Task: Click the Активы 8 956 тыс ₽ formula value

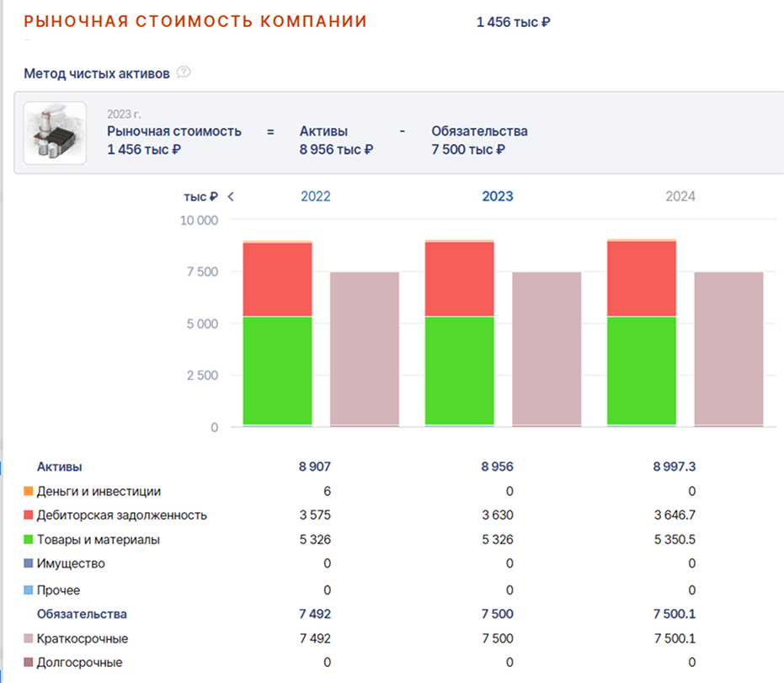Action: click(337, 150)
